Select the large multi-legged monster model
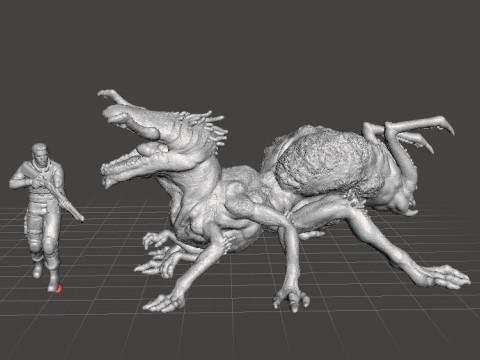The width and height of the screenshot is (480, 360). (283, 200)
